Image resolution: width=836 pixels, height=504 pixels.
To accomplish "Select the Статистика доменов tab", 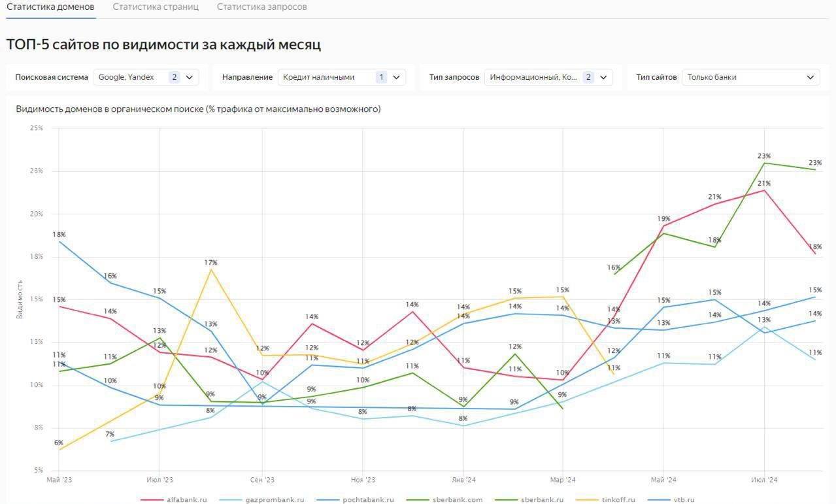I will pyautogui.click(x=50, y=7).
